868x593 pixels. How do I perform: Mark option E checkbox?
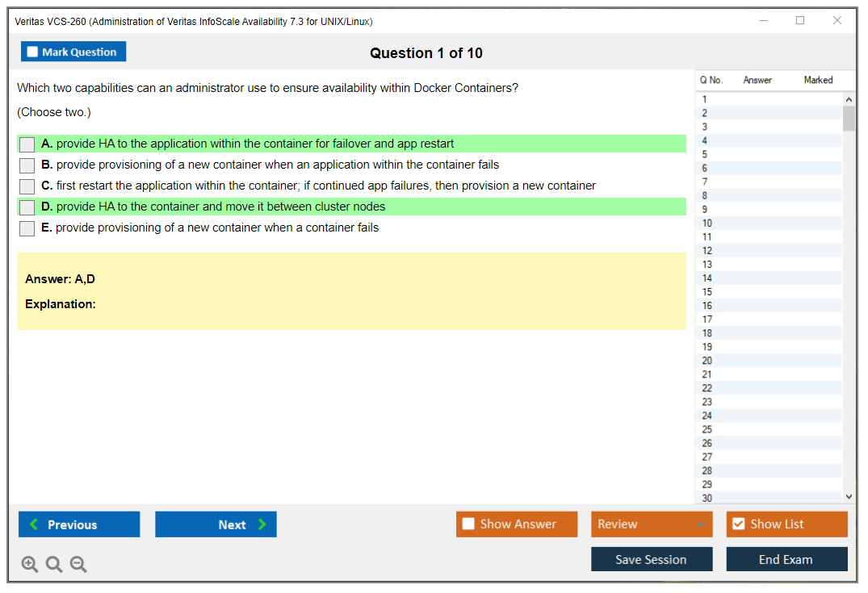click(x=27, y=228)
